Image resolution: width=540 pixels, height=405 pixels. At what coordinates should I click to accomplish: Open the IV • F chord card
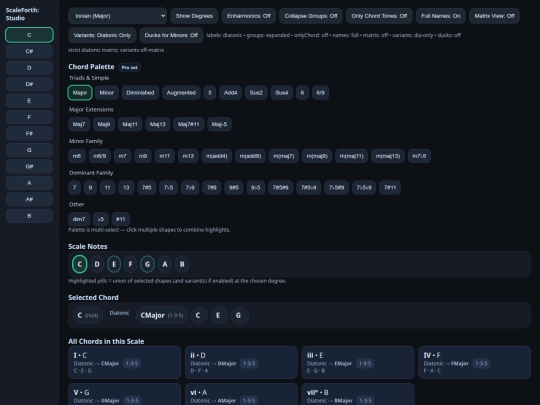click(475, 363)
